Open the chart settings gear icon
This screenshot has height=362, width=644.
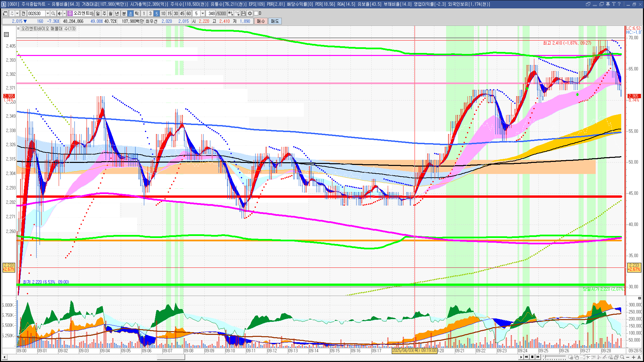250,13
